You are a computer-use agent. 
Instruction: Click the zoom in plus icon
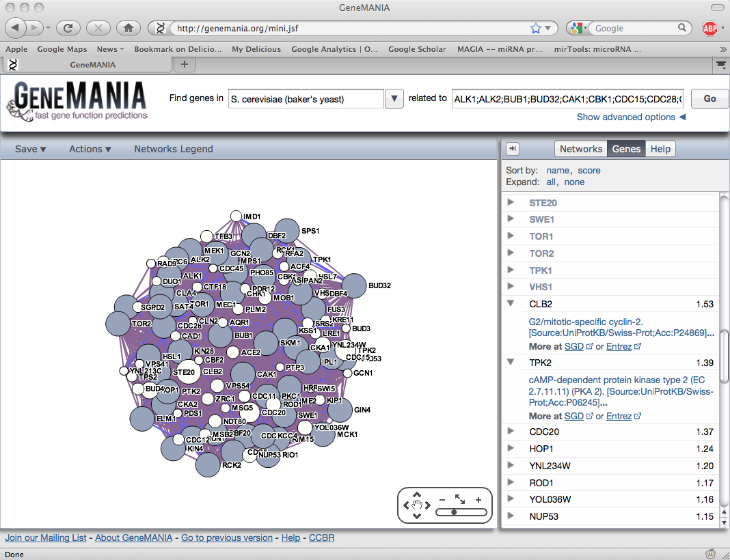[478, 500]
